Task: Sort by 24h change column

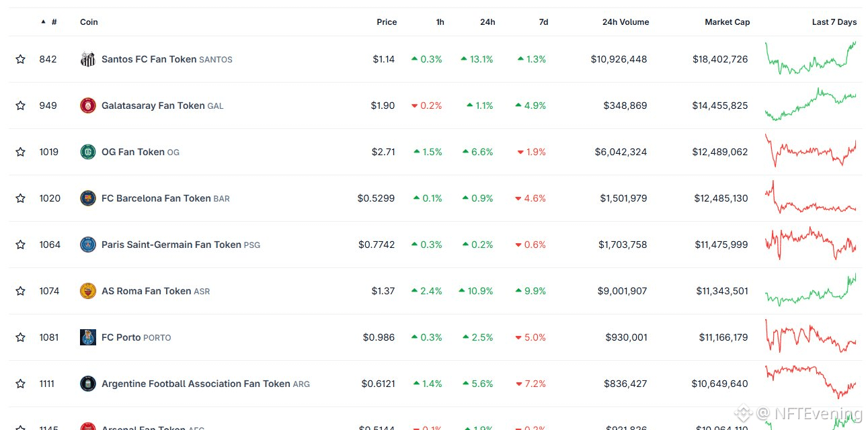Action: pos(487,22)
